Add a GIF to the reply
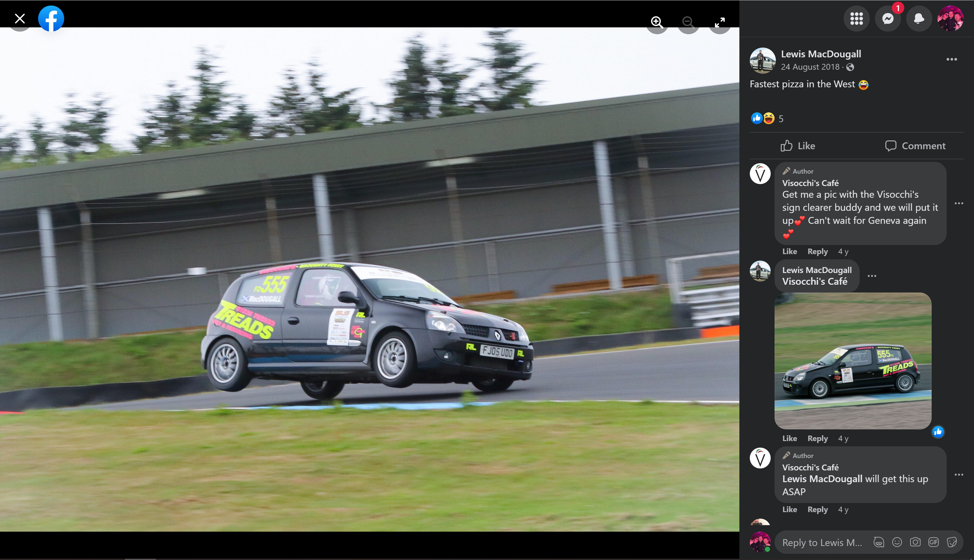The width and height of the screenshot is (974, 560). [x=934, y=542]
